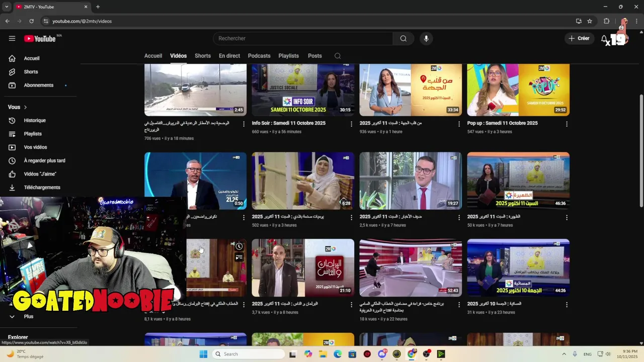
Task: Open Windows Start menu
Action: tap(203, 354)
